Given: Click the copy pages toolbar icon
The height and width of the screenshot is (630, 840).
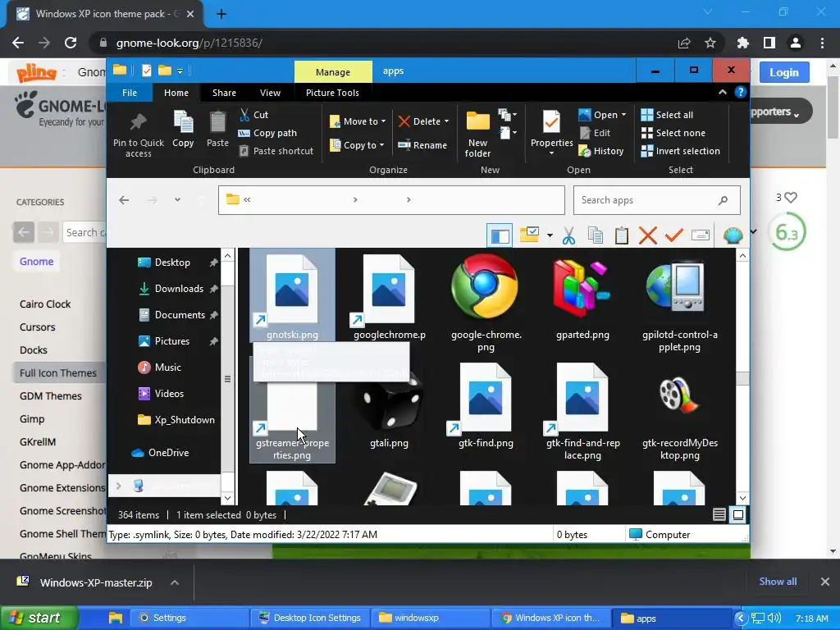Looking at the screenshot, I should (x=596, y=235).
